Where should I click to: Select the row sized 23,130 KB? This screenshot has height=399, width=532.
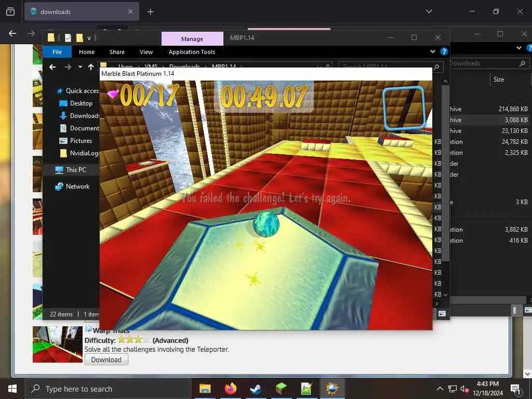pyautogui.click(x=488, y=130)
